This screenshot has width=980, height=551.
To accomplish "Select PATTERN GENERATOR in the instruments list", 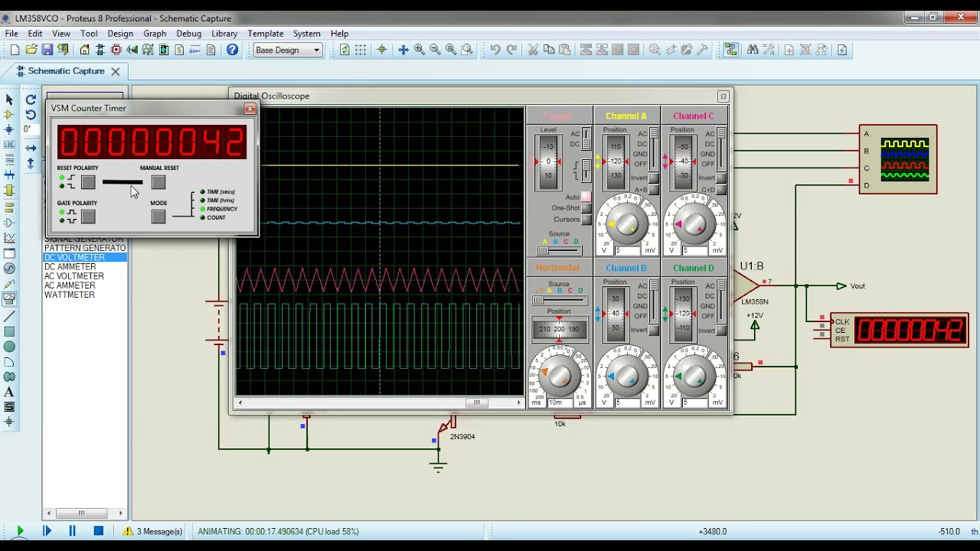I will pyautogui.click(x=85, y=249).
